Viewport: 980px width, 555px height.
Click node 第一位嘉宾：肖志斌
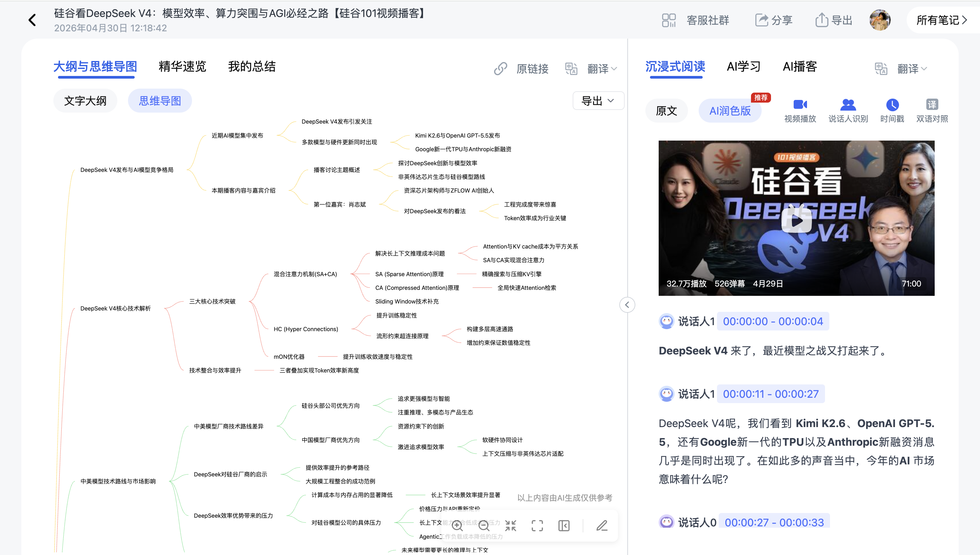pos(339,205)
